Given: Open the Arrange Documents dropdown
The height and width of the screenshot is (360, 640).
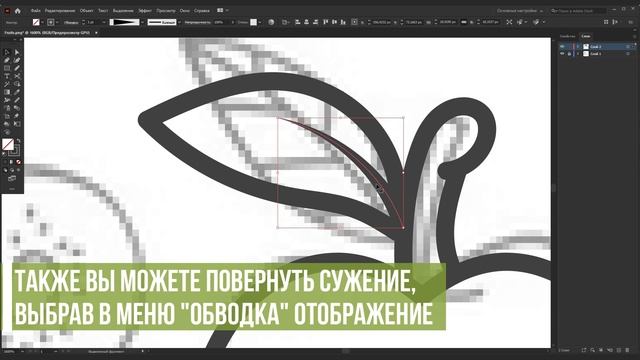Looking at the screenshot, I should tap(222, 11).
